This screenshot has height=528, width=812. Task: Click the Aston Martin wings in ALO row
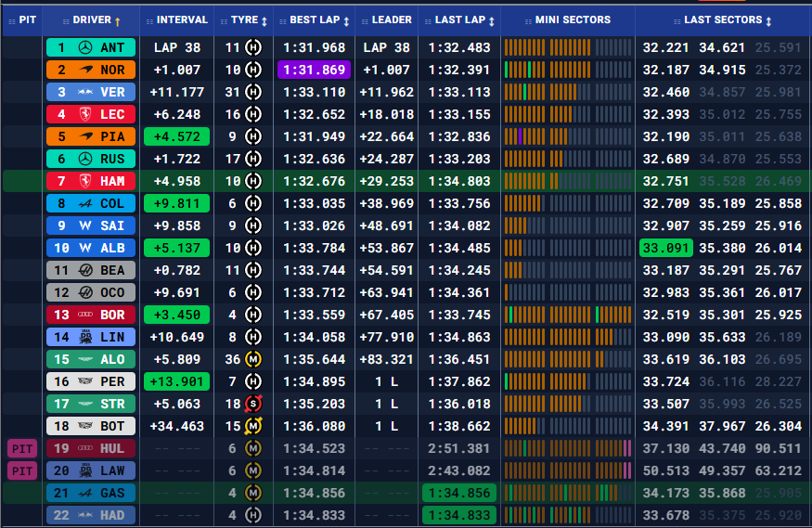pyautogui.click(x=85, y=359)
